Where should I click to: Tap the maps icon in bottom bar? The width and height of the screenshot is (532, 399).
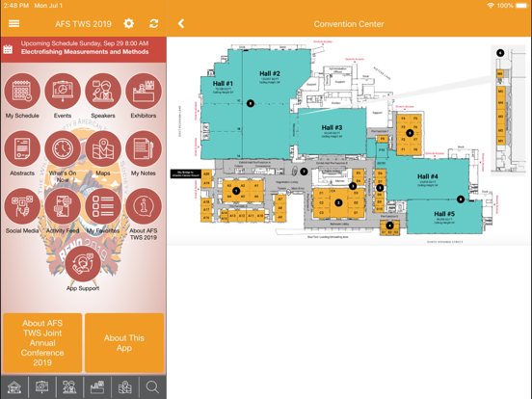[125, 387]
